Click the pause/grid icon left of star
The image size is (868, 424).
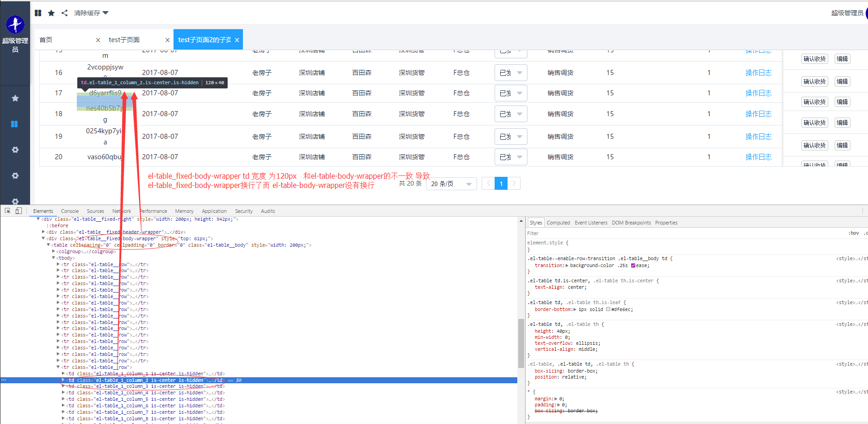[38, 12]
